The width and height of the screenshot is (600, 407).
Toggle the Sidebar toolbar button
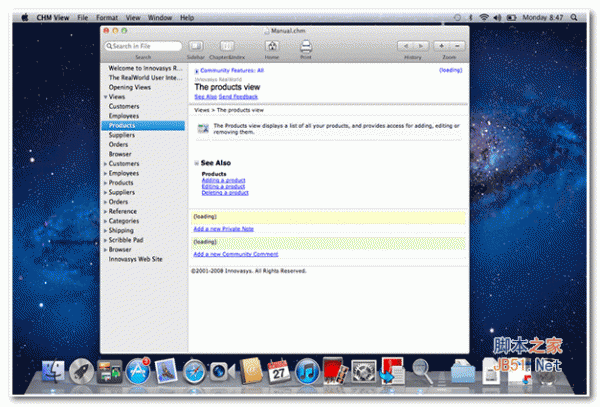(196, 46)
